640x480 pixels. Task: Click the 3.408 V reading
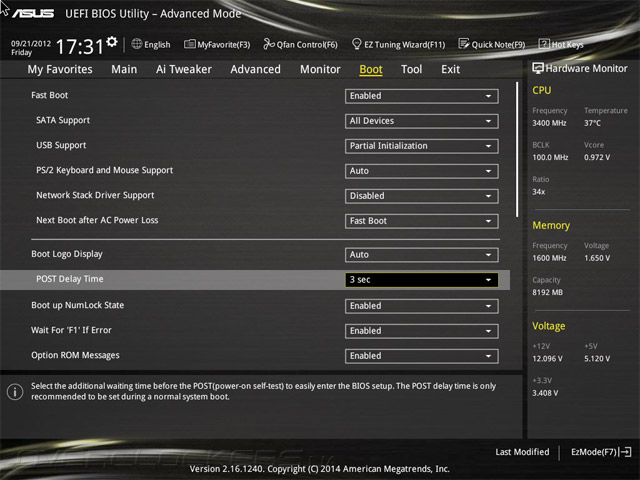point(545,393)
